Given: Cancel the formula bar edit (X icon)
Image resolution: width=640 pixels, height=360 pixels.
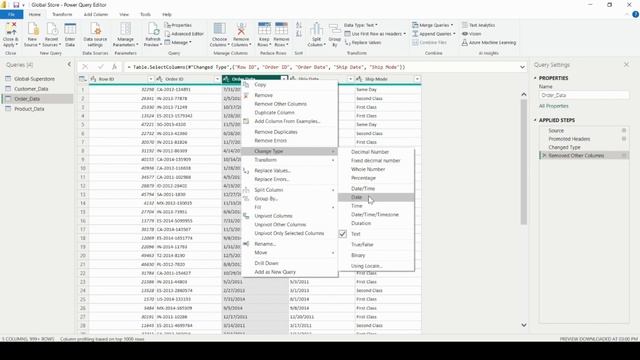Looking at the screenshot, I should pyautogui.click(x=85, y=67).
